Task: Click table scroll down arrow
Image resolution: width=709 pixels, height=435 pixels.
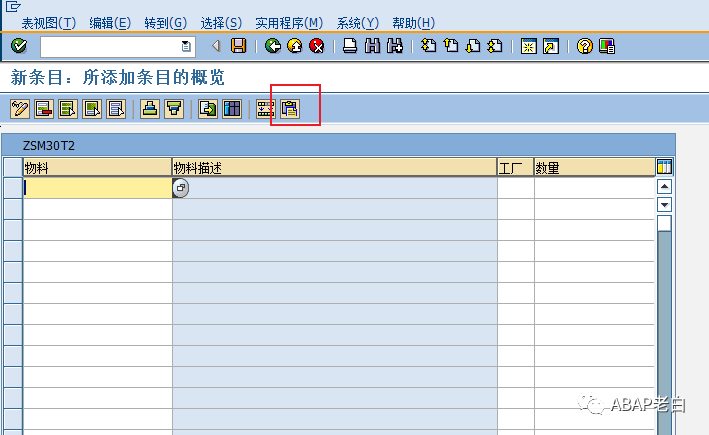Action: (x=664, y=204)
